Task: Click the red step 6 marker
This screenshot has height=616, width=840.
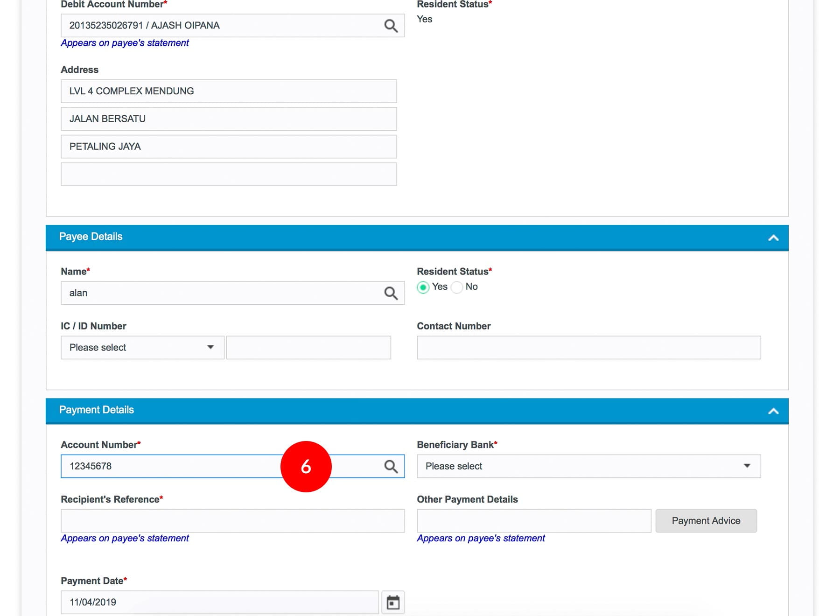Action: point(306,466)
